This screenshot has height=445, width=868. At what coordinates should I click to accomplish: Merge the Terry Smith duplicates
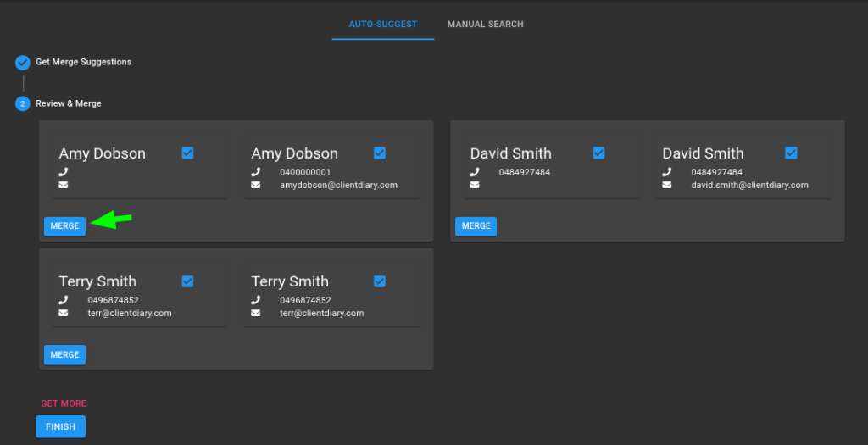click(x=64, y=355)
